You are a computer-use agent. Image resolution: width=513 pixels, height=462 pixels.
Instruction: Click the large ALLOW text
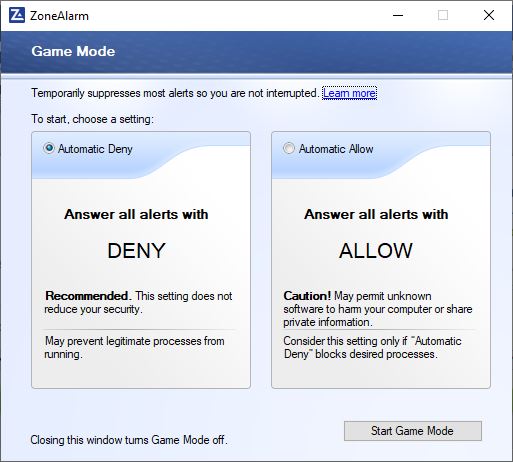[x=376, y=251]
